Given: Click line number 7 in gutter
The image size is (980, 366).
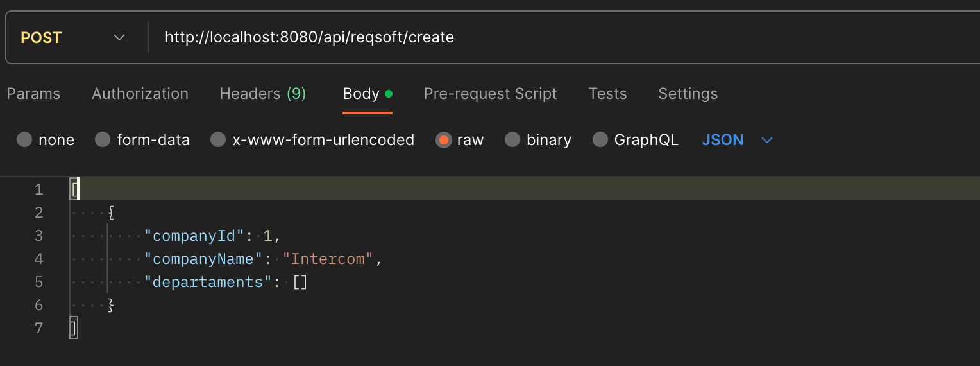Looking at the screenshot, I should click(38, 328).
